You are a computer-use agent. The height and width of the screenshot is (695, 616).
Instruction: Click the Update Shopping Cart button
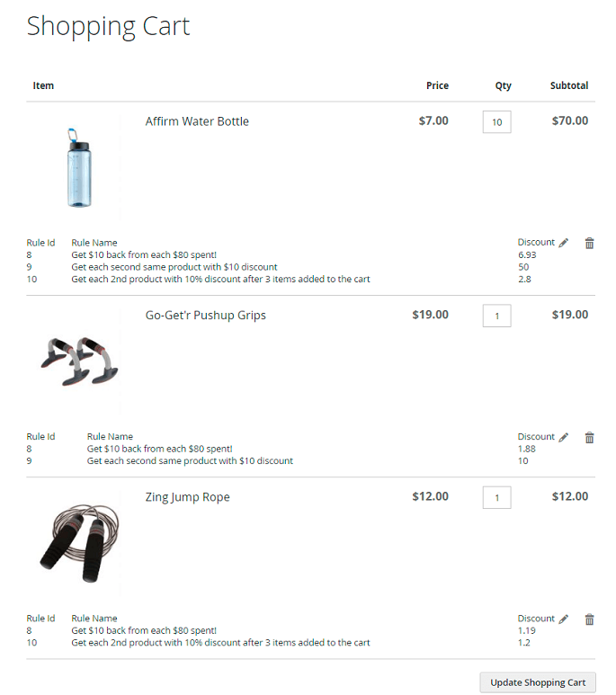538,682
